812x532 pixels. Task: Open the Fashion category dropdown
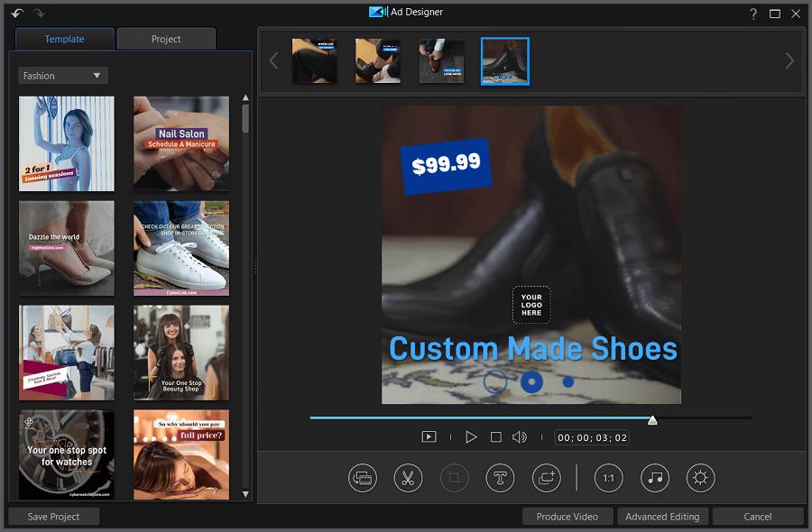point(62,75)
